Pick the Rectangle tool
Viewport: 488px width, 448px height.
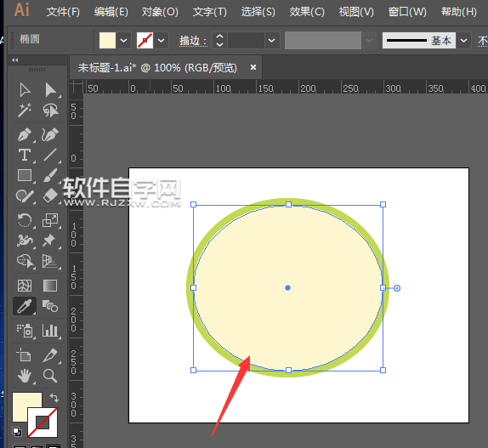25,175
